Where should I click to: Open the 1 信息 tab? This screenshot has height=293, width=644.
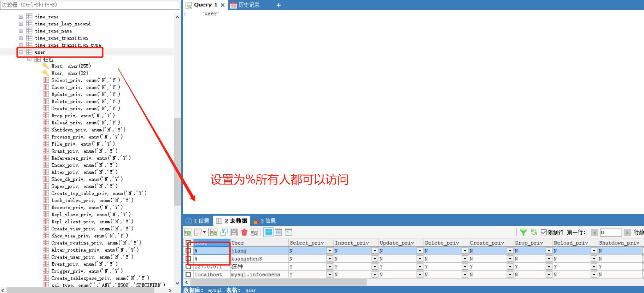point(198,221)
